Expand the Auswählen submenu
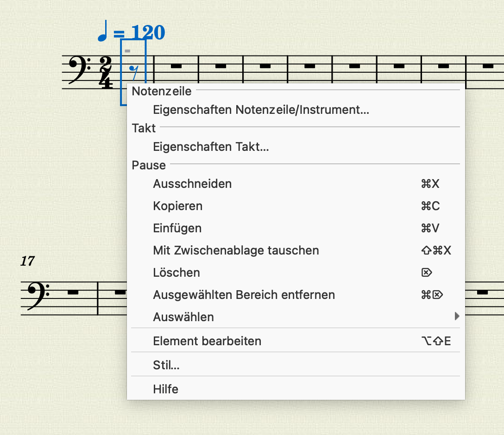Viewport: 504px width, 435px height. click(x=183, y=317)
